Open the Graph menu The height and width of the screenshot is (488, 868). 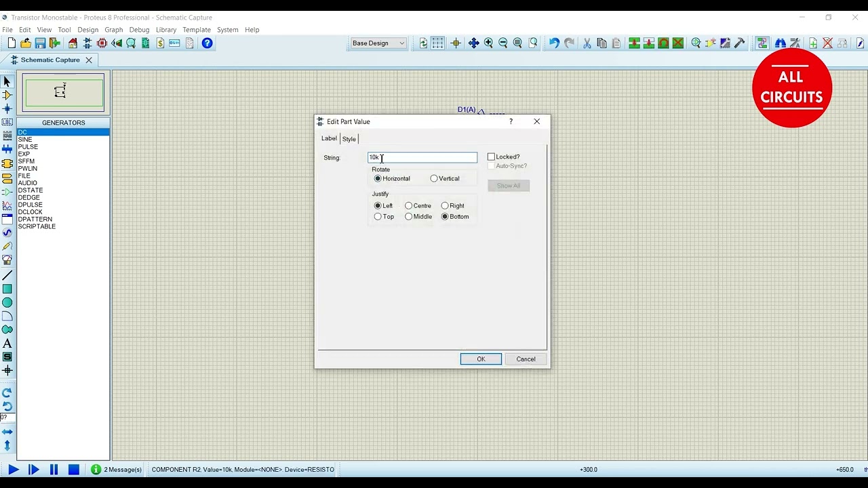coord(114,30)
